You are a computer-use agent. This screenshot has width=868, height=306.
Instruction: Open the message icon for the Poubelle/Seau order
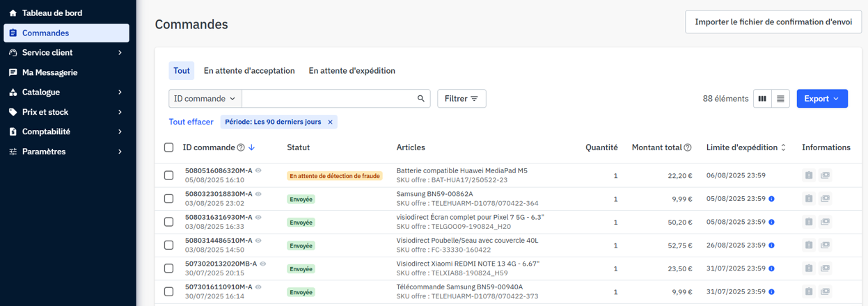coord(825,245)
